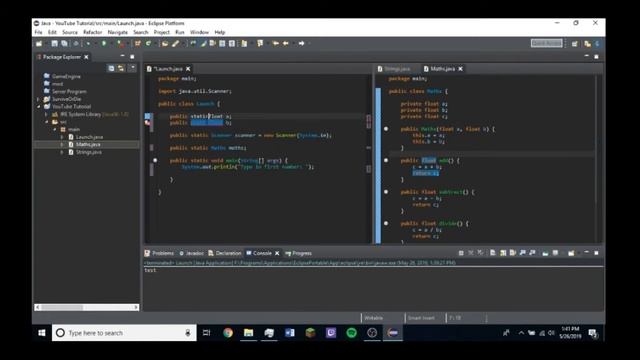Image resolution: width=640 pixels, height=360 pixels.
Task: Open the Project menu
Action: 162,32
